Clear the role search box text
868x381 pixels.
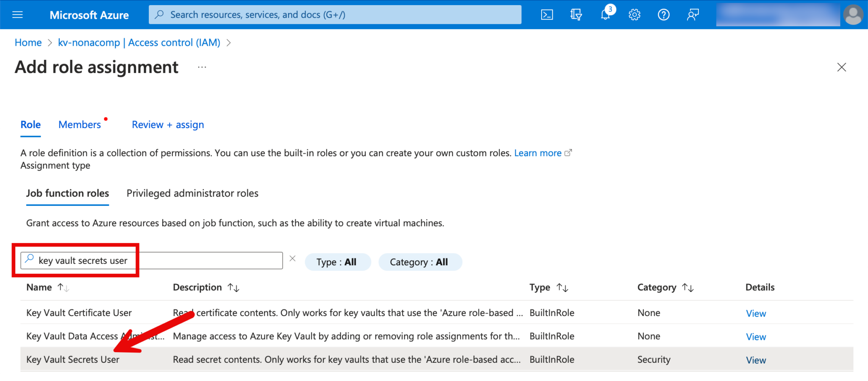(x=292, y=258)
